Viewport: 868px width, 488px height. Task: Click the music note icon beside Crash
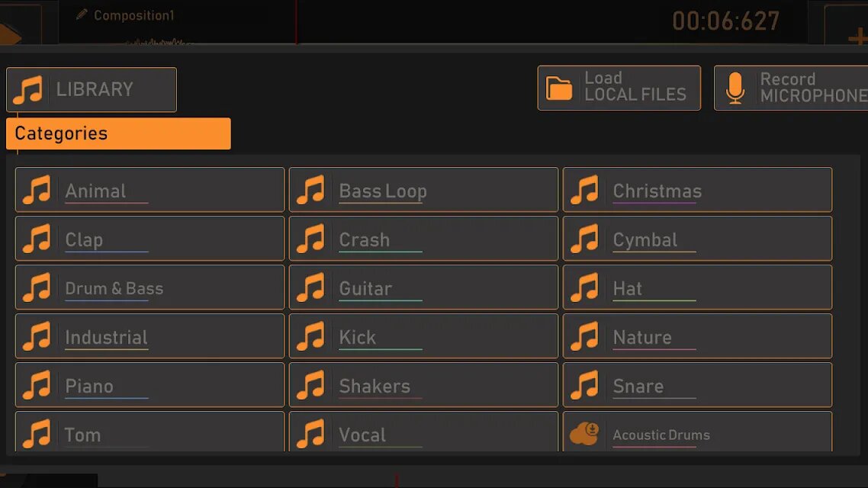[310, 239]
